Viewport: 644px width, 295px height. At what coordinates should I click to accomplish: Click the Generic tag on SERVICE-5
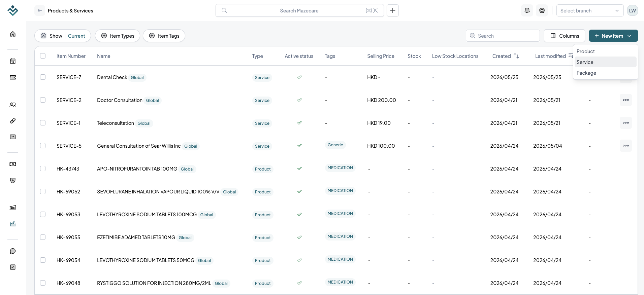[335, 145]
